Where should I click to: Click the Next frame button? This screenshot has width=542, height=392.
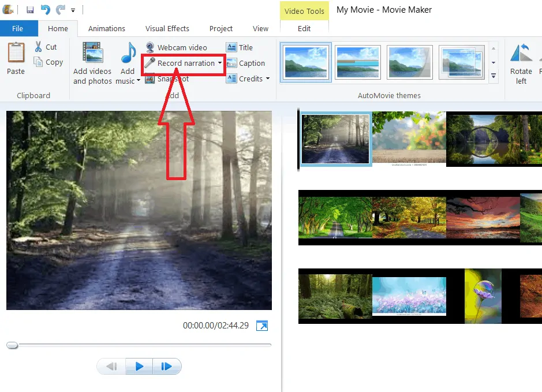click(167, 366)
